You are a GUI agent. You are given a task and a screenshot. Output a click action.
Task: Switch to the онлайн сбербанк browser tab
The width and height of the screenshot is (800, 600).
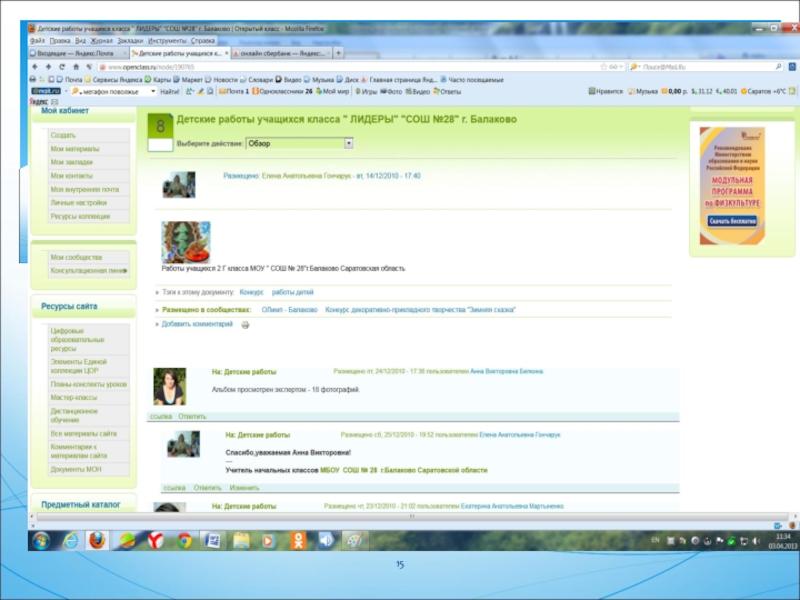coord(273,53)
